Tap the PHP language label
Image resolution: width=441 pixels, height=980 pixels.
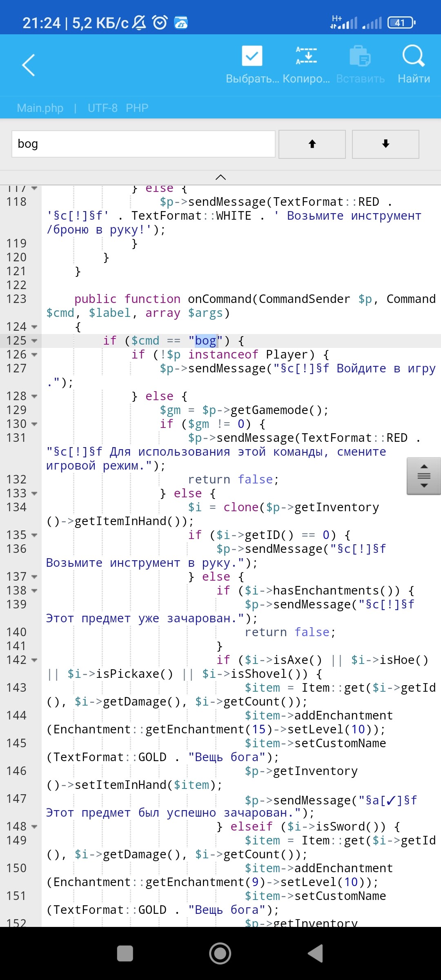pyautogui.click(x=137, y=108)
